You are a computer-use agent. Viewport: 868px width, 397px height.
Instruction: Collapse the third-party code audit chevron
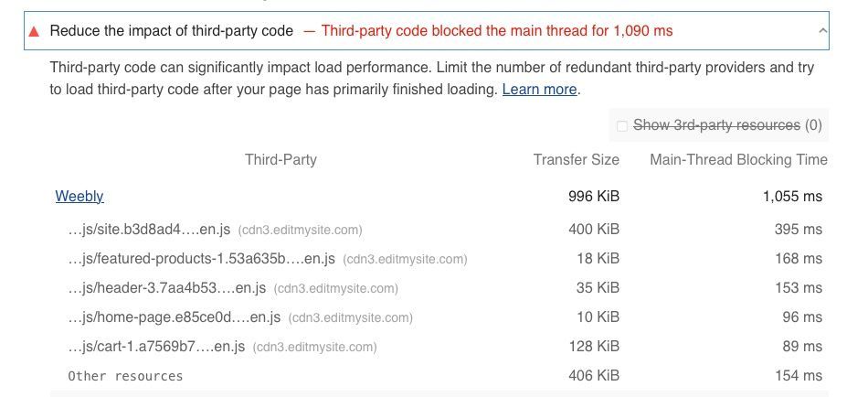tap(823, 31)
